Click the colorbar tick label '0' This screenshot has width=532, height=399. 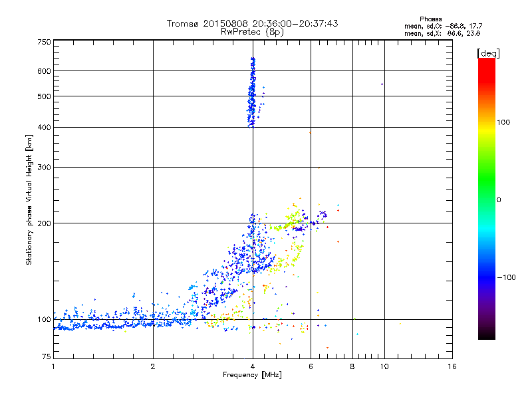tap(498, 200)
